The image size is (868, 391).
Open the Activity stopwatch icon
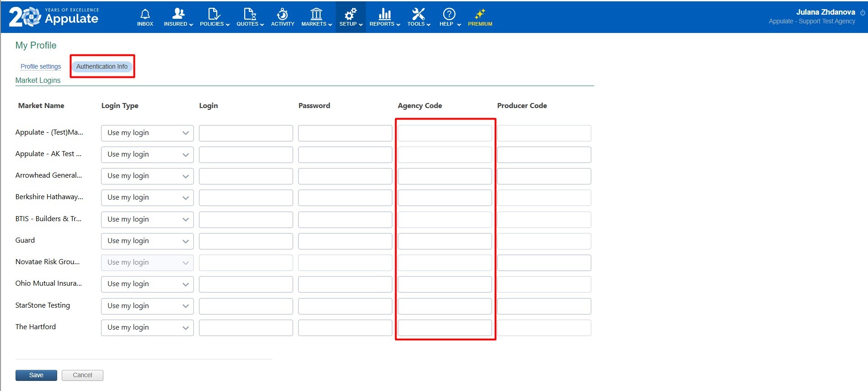pos(283,14)
